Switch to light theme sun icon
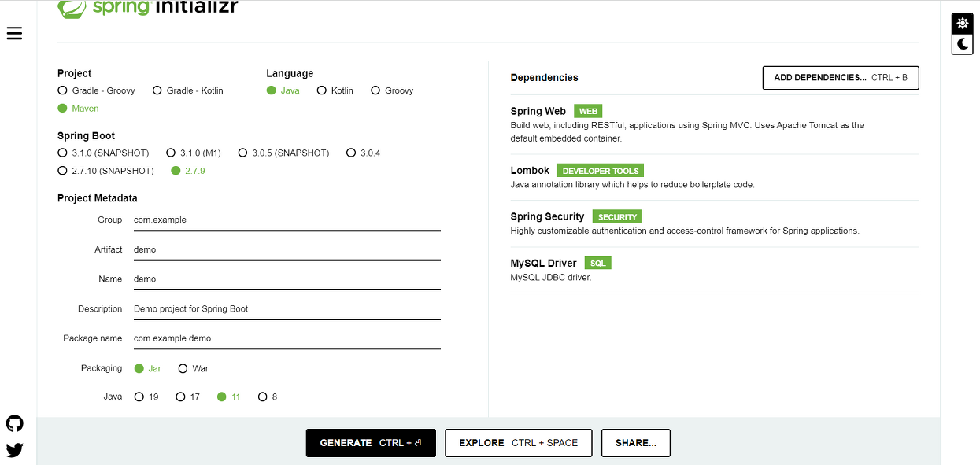 962,24
